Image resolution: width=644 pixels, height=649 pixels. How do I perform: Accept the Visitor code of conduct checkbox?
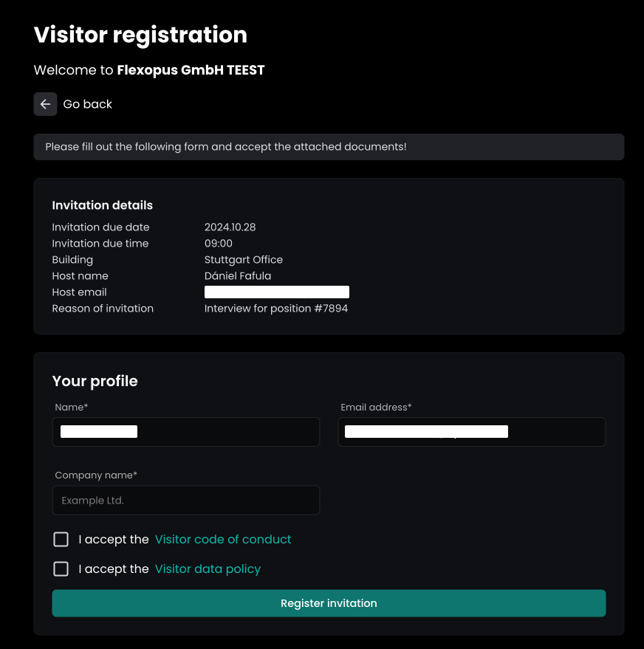click(61, 540)
